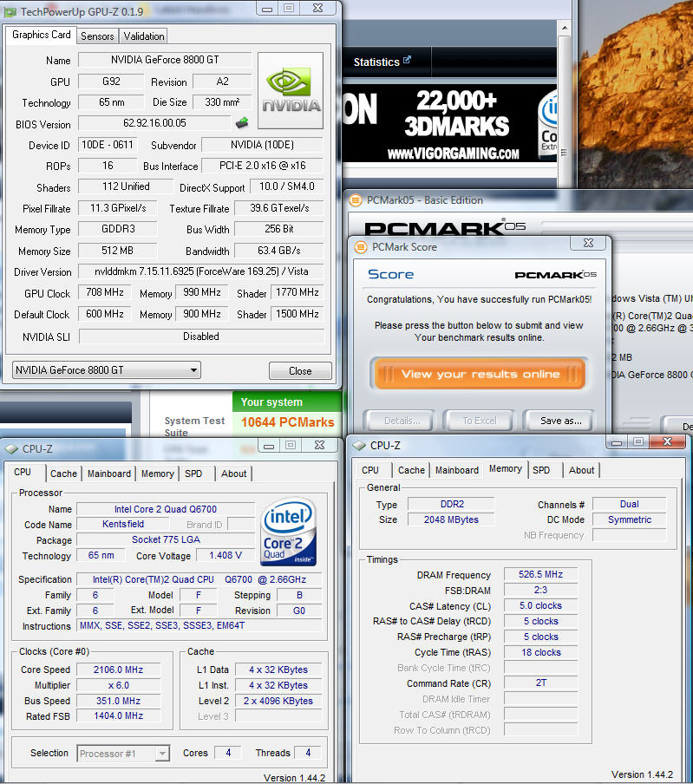Open the Validation tab in GPU-Z
The width and height of the screenshot is (693, 784).
(144, 36)
